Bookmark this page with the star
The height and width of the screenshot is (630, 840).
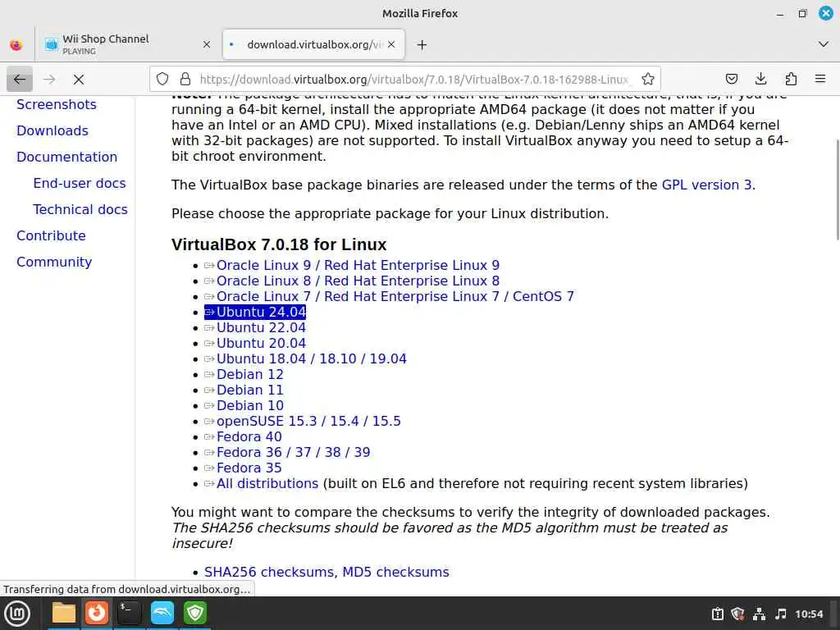click(x=648, y=80)
